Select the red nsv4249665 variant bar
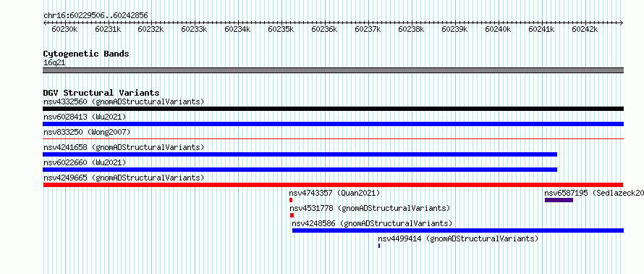The width and height of the screenshot is (644, 274). point(333,185)
